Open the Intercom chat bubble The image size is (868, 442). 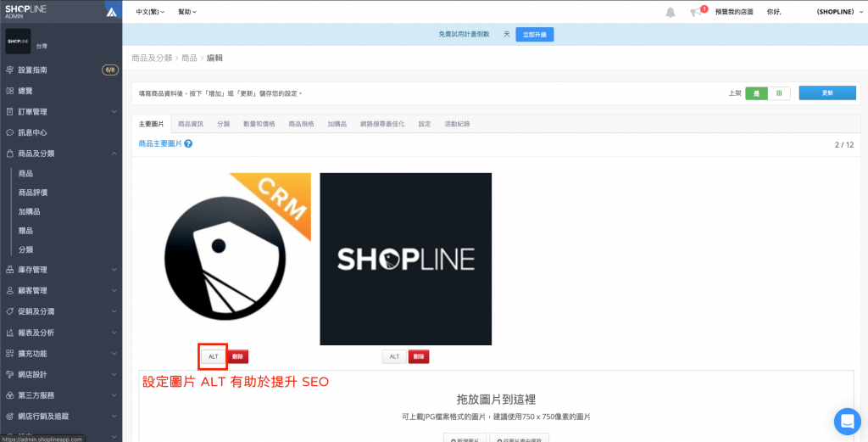[847, 422]
